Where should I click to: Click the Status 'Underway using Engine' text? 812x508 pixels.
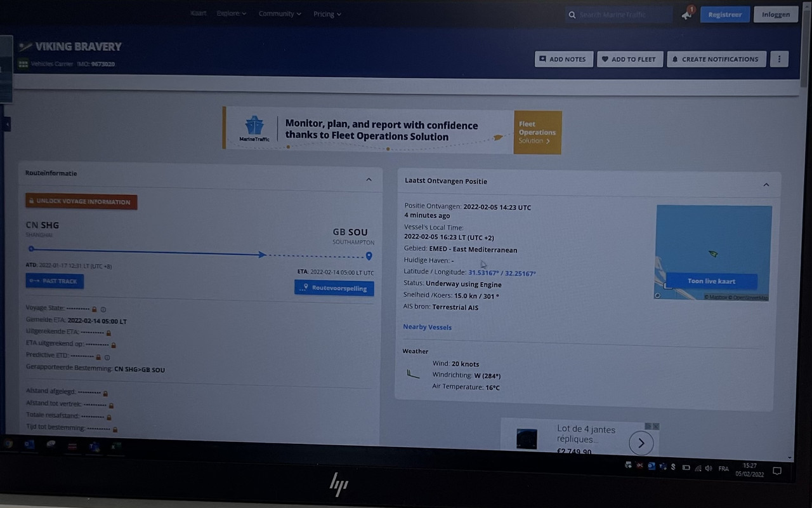pyautogui.click(x=464, y=284)
